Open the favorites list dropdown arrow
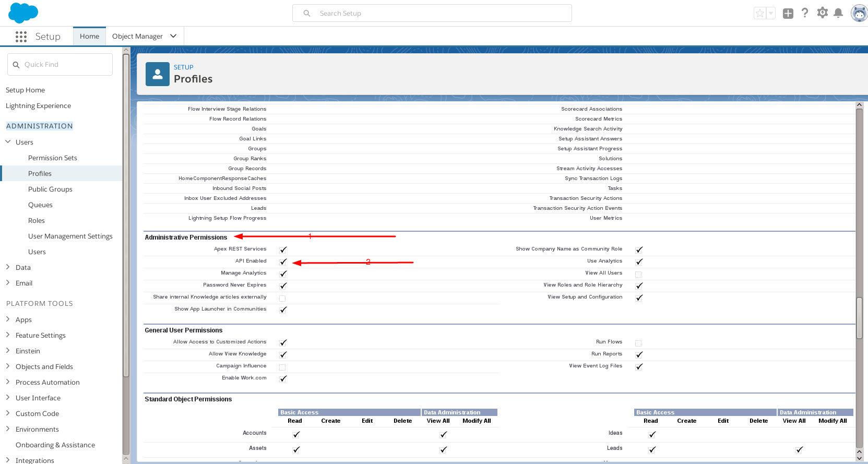Viewport: 868px width, 464px height. (x=771, y=13)
